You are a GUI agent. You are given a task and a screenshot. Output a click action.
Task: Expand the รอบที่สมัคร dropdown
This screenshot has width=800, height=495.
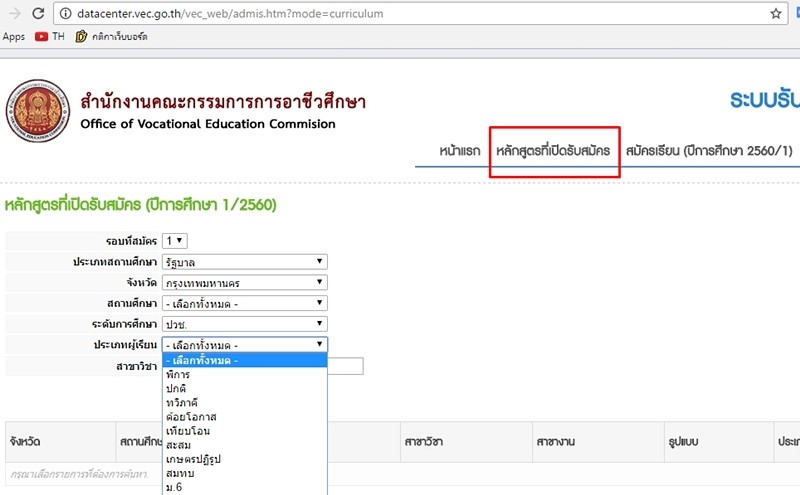pos(175,241)
